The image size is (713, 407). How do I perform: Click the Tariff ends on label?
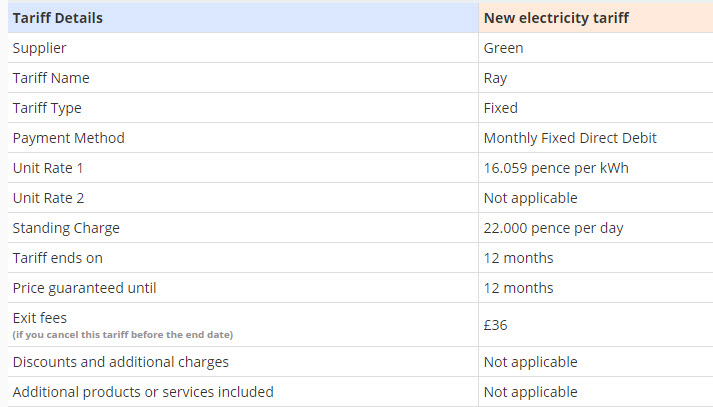(58, 258)
